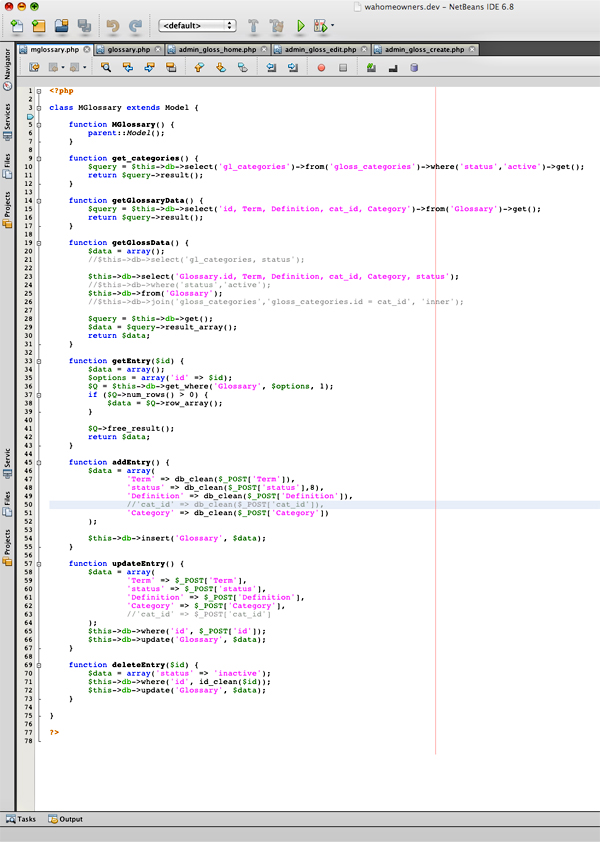
Task: Open the upper Projects side panel
Action: [x=8, y=210]
